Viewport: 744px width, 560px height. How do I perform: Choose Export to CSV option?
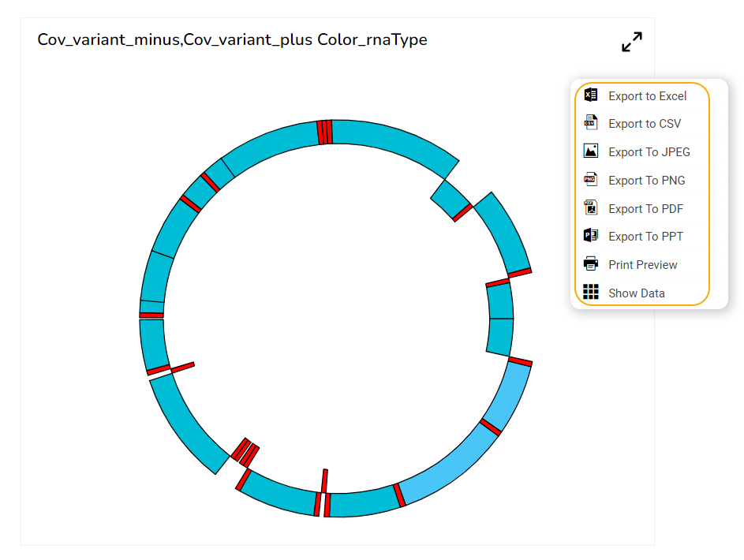(645, 124)
